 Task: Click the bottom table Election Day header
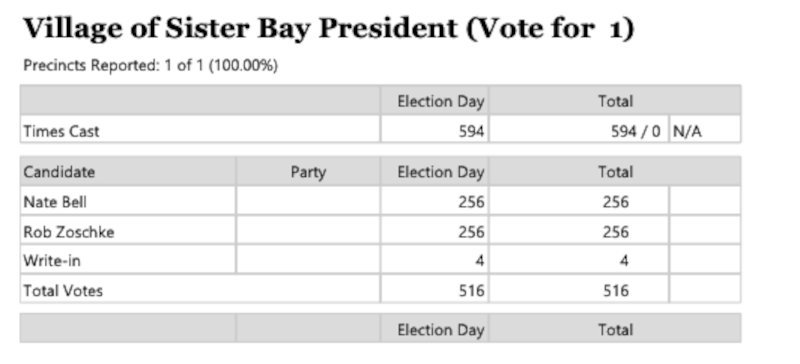441,330
